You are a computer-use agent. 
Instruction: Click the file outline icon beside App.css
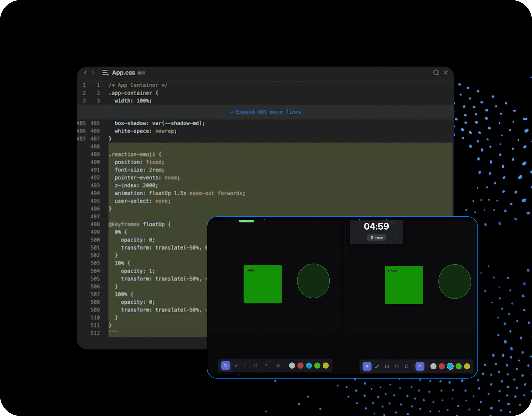(105, 73)
